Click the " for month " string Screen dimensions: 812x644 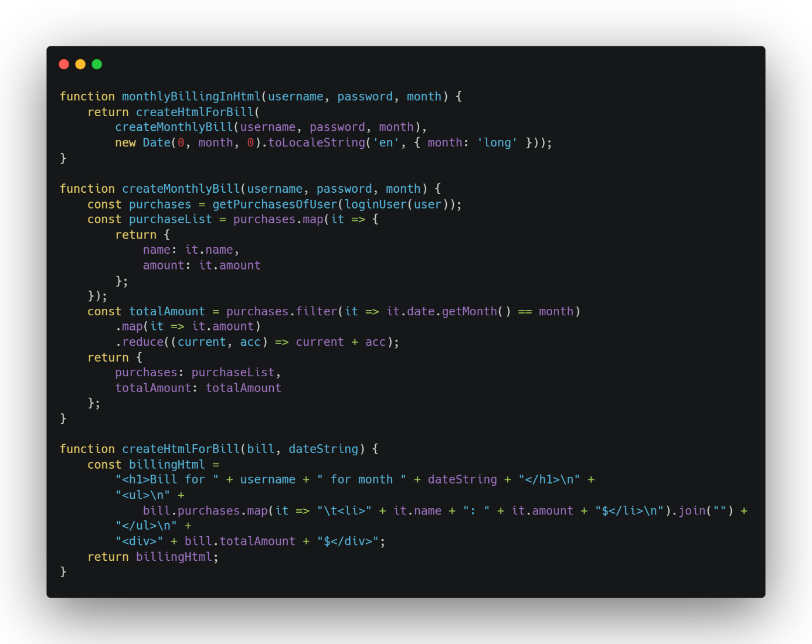click(x=361, y=479)
